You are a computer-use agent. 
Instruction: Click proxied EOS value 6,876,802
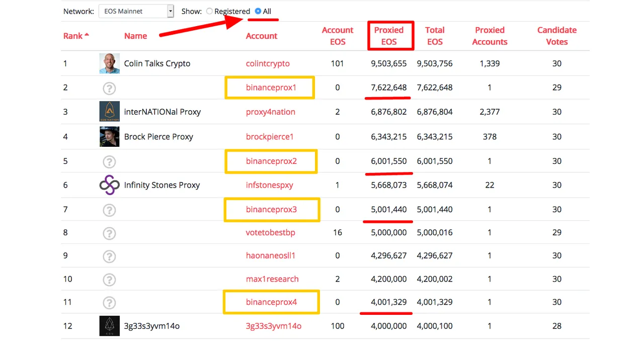[389, 112]
